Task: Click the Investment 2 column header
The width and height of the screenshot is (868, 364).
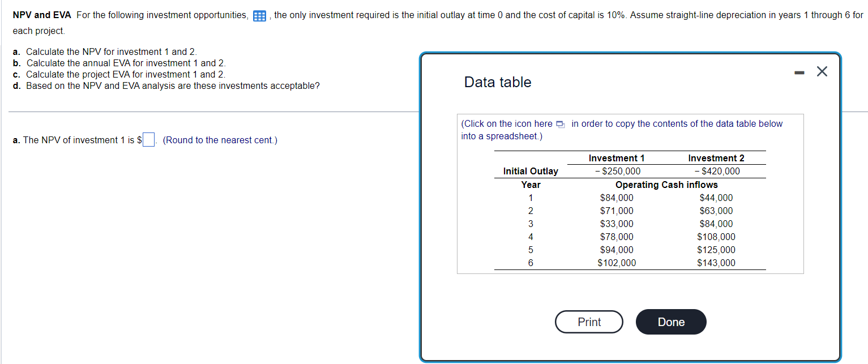Action: (716, 158)
